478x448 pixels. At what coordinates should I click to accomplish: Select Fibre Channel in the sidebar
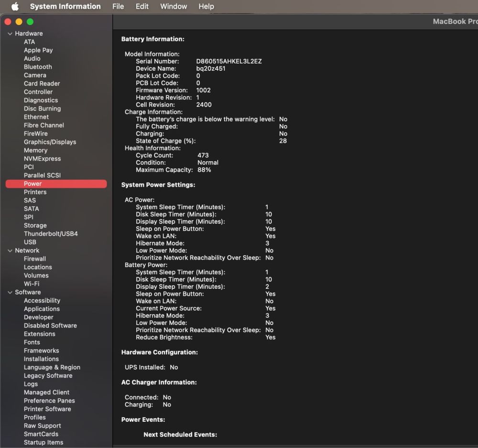(x=44, y=125)
